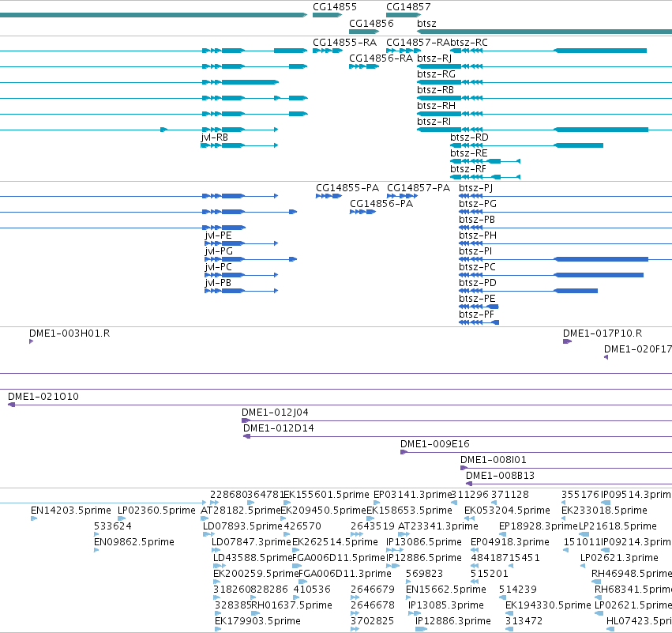Click EST 313472
Screen dimensions: 672x633
click(x=509, y=629)
